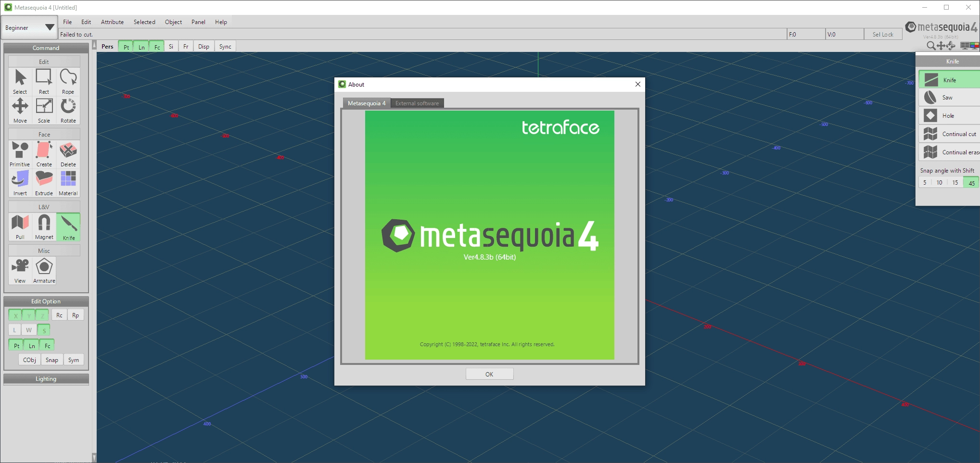Viewport: 980px width, 463px height.
Task: Toggle Ln display in viewport toolbar
Action: [x=141, y=47]
